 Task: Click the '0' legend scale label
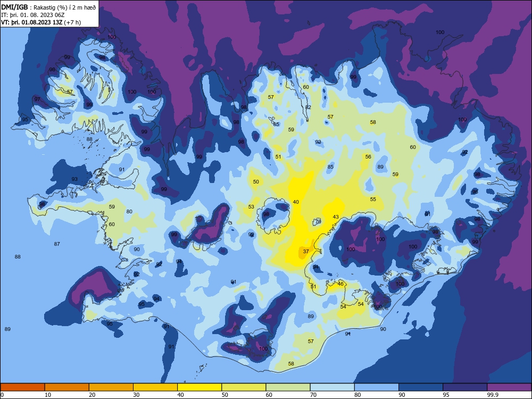point(2,395)
